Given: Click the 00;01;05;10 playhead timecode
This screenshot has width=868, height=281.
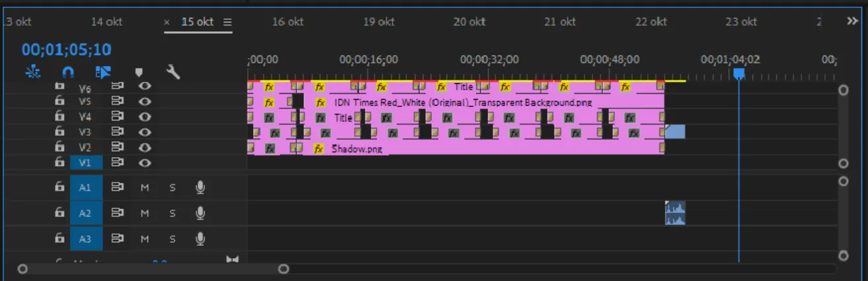Looking at the screenshot, I should click(x=66, y=50).
